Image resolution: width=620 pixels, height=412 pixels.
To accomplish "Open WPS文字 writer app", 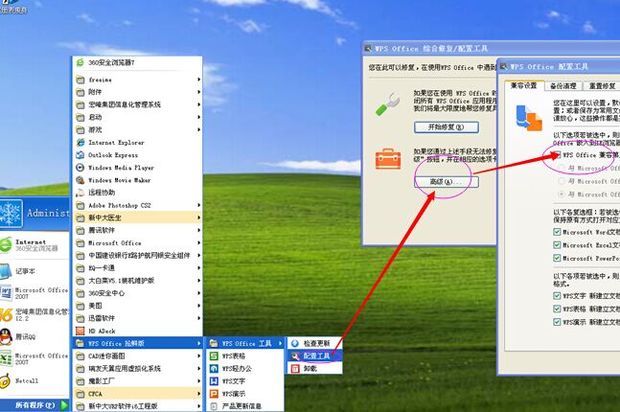I will [244, 381].
